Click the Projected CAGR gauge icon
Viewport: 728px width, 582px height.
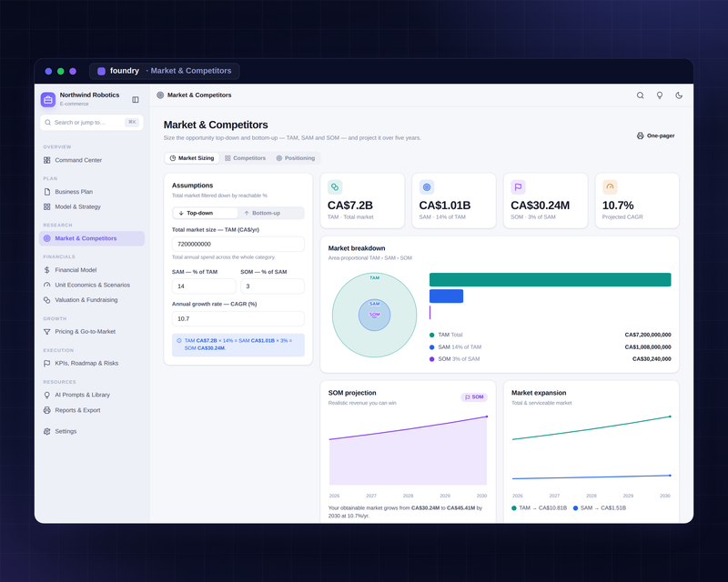click(x=610, y=187)
